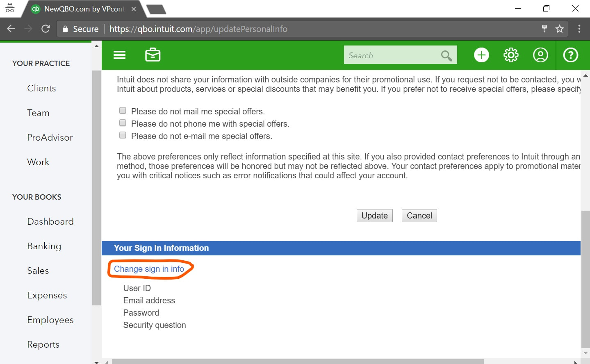Open Chrome's three-dot menu

[x=579, y=29]
